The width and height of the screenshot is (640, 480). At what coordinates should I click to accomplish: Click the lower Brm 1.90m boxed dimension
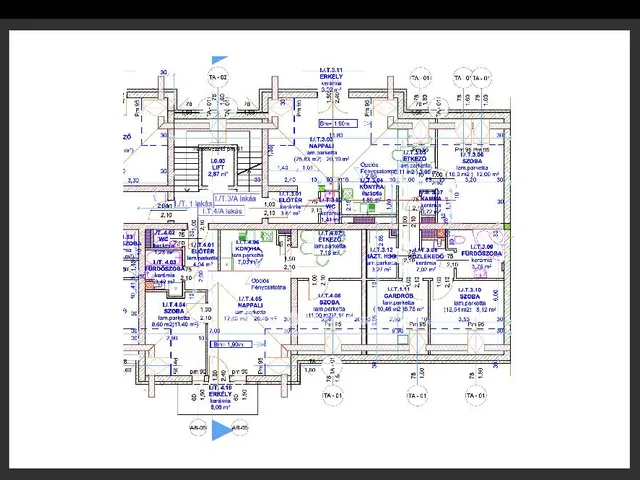click(x=230, y=345)
